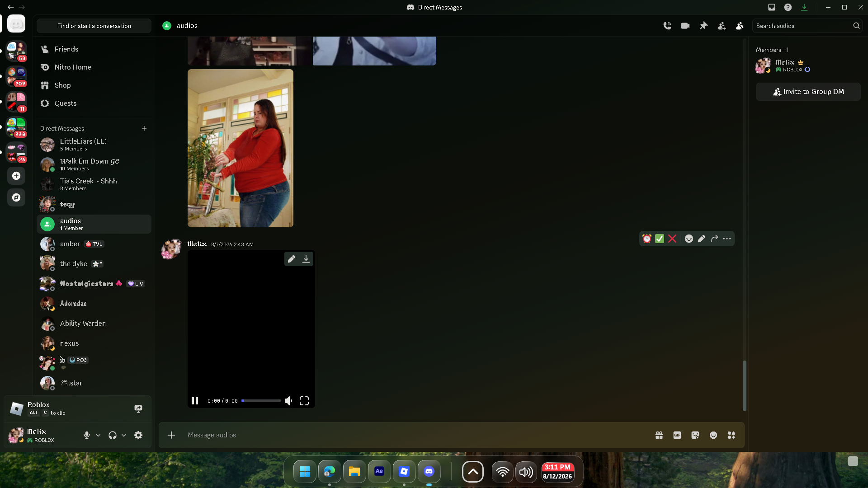Start a video call in audios
Screen dimensions: 868x488
[685, 26]
